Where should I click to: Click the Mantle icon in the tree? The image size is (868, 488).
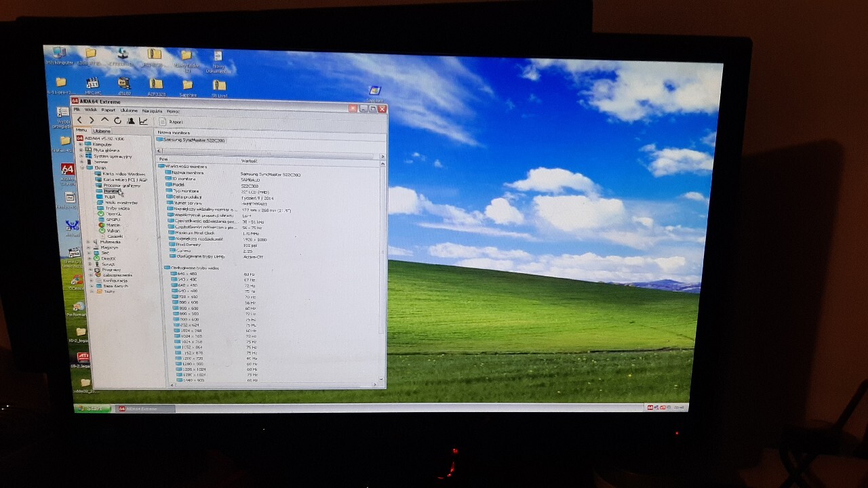point(101,225)
